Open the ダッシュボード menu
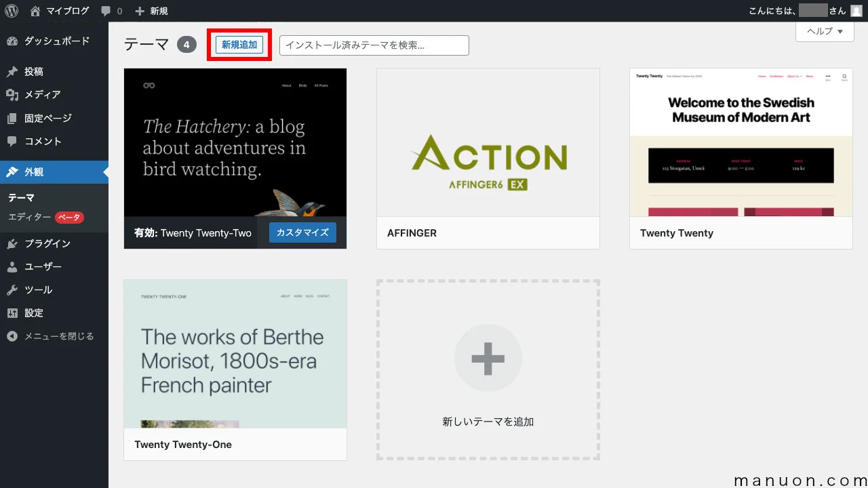The image size is (868, 488). tap(54, 41)
